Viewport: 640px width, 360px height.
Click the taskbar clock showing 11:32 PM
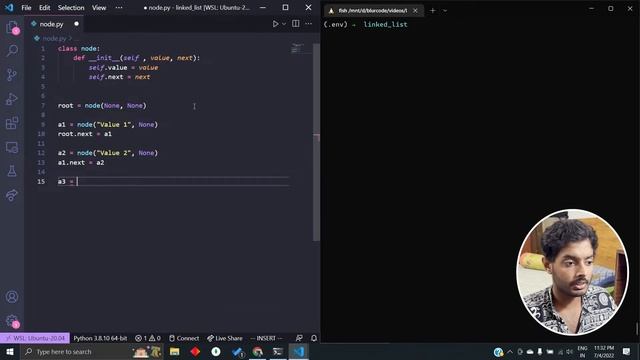click(x=604, y=351)
